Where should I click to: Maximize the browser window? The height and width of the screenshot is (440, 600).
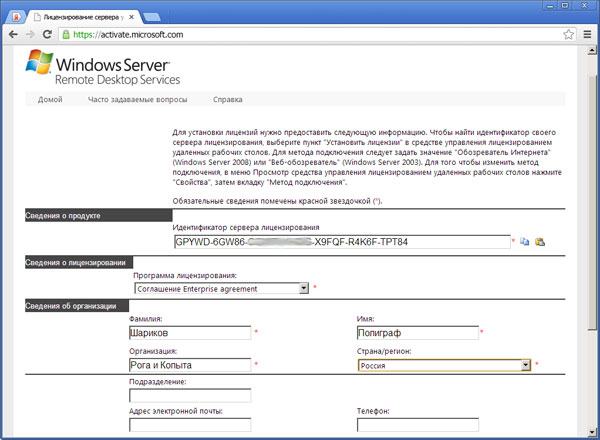(565, 5)
